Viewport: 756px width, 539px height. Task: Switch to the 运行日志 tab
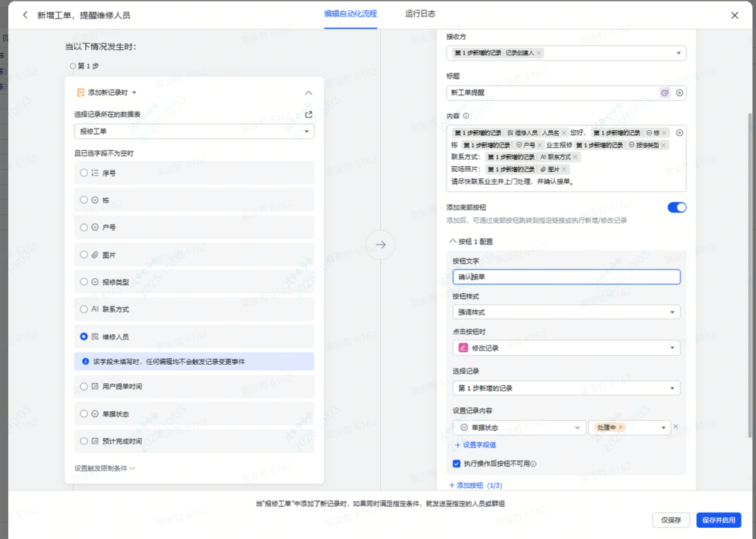pyautogui.click(x=420, y=14)
